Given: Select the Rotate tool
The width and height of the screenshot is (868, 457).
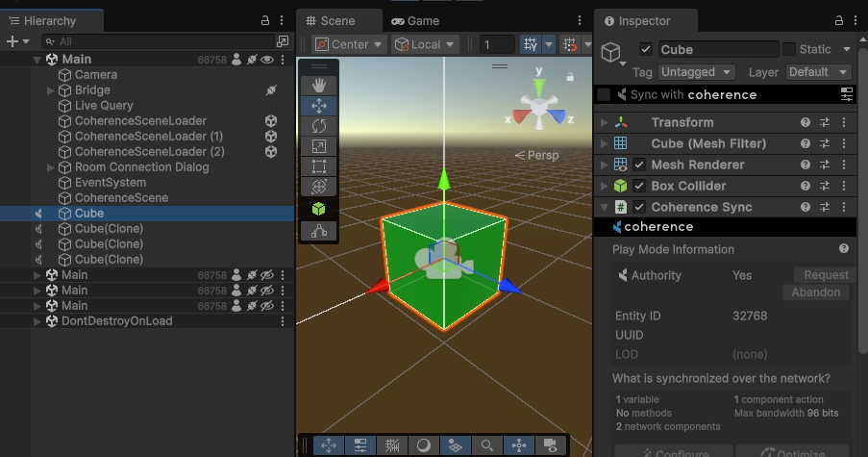Looking at the screenshot, I should point(318,126).
